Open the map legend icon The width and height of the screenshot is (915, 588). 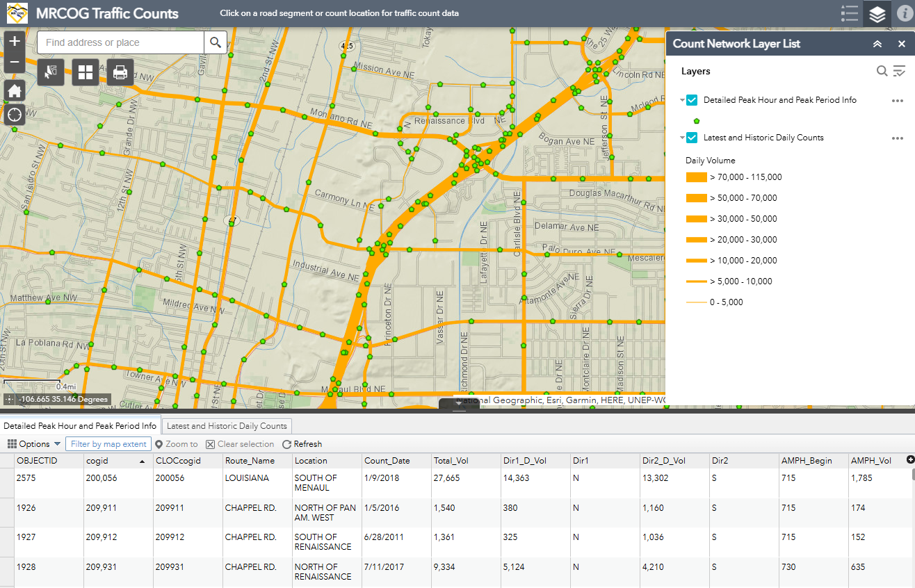click(849, 13)
